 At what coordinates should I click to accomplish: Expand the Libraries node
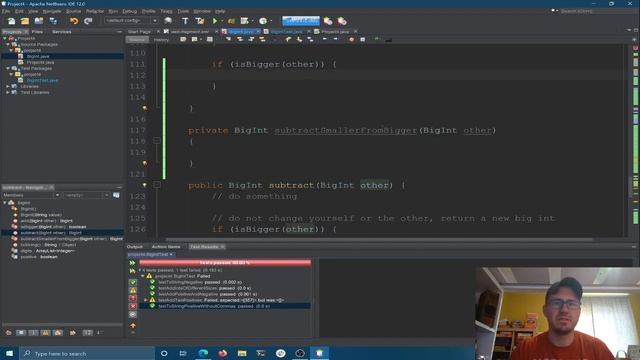point(8,87)
